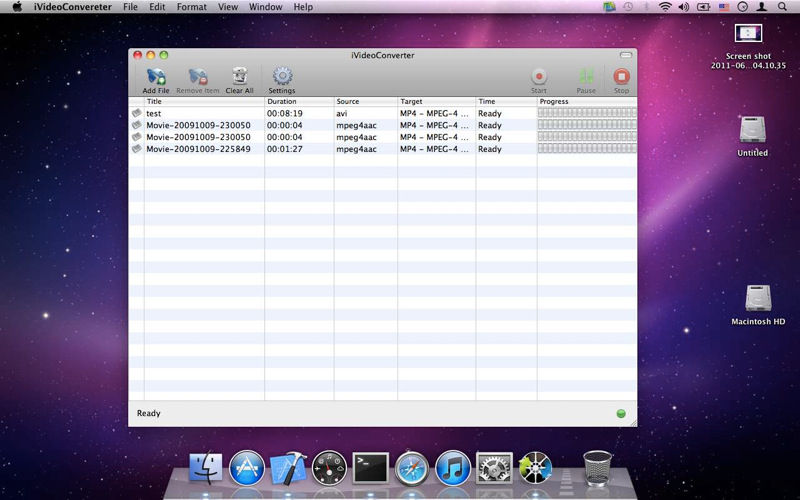Open the Settings gear in the toolbar
Screen dimensions: 800x500
282,80
